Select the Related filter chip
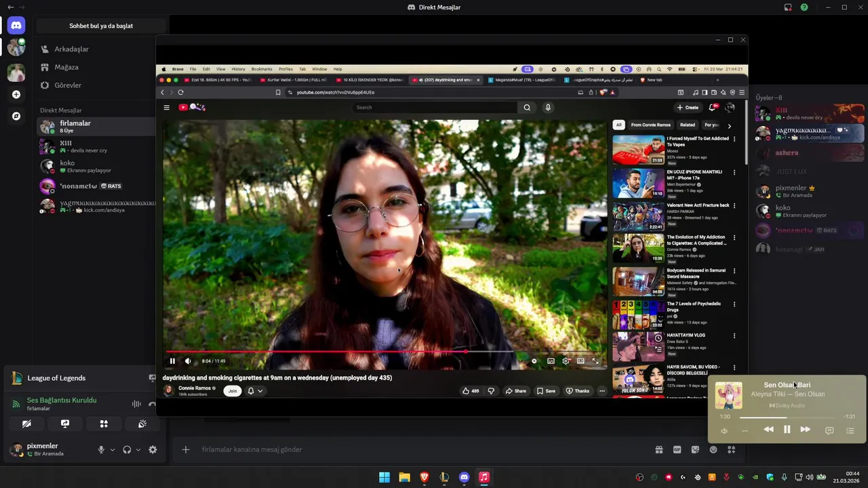 tap(688, 125)
